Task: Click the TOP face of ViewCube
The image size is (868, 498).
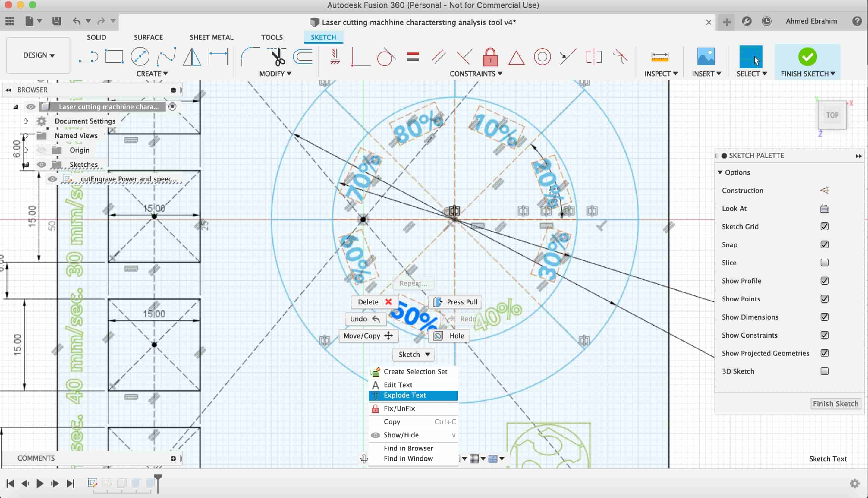Action: (x=832, y=115)
